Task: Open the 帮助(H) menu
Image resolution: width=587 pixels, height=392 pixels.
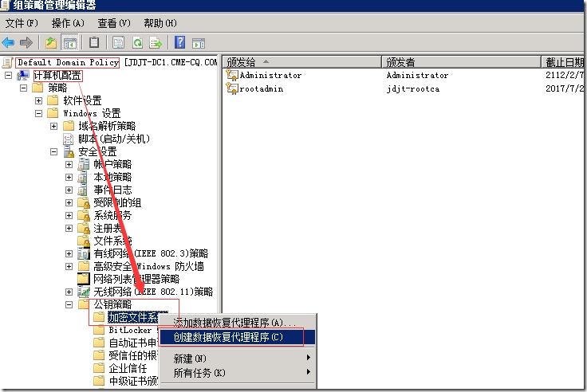Action: pyautogui.click(x=160, y=23)
